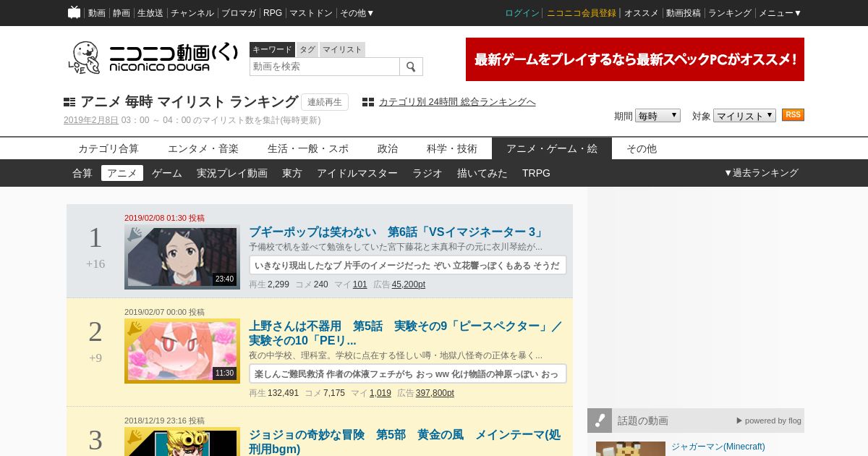Open 静画 in top navigation

click(122, 13)
